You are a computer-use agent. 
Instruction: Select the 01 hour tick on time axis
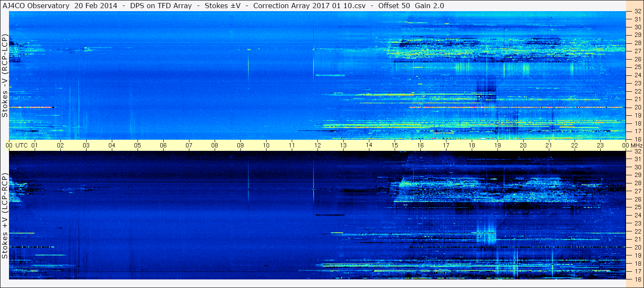click(x=34, y=145)
